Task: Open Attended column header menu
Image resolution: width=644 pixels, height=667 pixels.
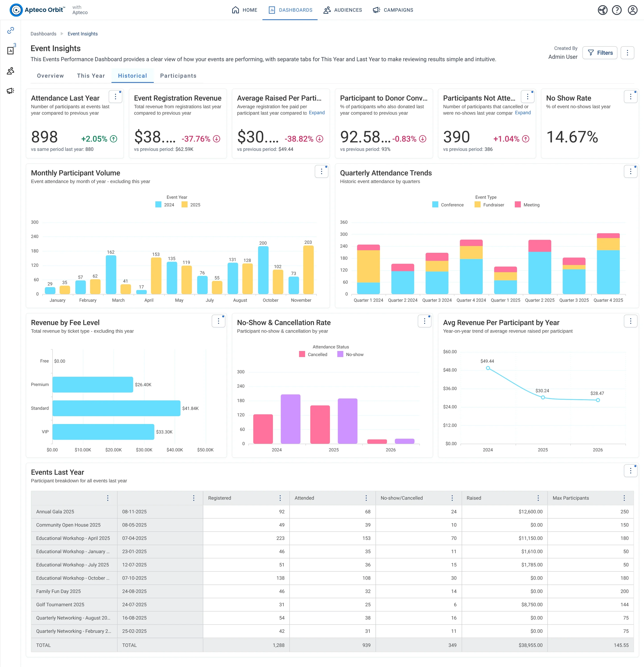Action: (x=366, y=498)
